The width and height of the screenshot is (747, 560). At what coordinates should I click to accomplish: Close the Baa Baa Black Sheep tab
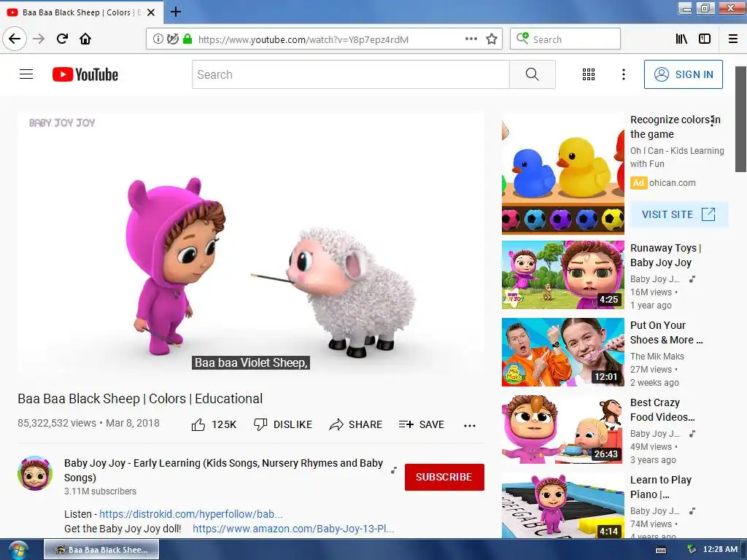pos(151,12)
